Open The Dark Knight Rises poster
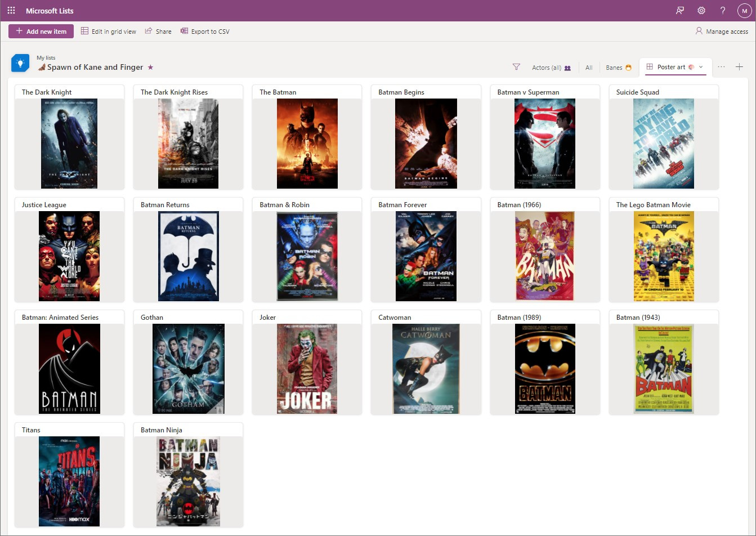 pyautogui.click(x=188, y=144)
